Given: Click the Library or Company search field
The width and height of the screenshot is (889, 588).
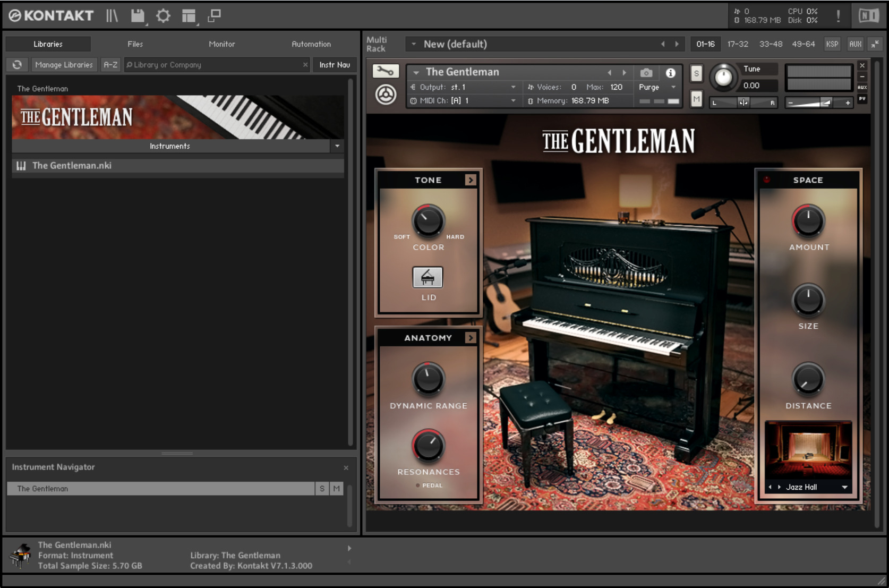Looking at the screenshot, I should point(217,65).
